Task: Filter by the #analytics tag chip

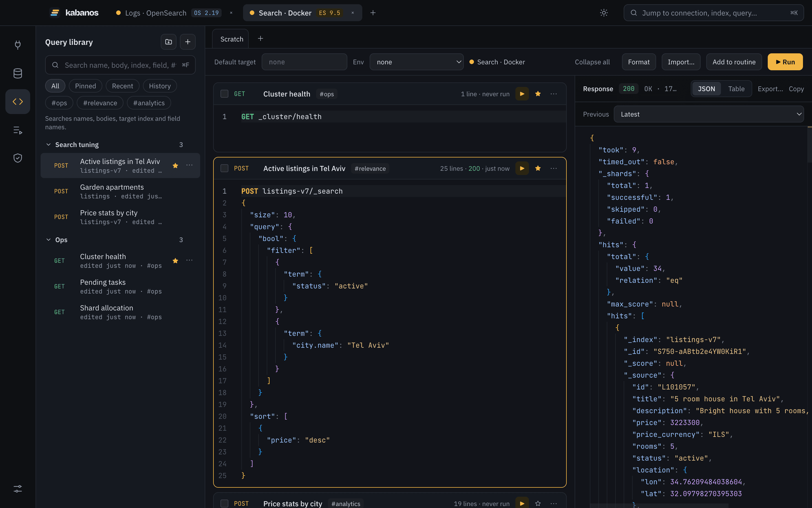Action: (149, 103)
